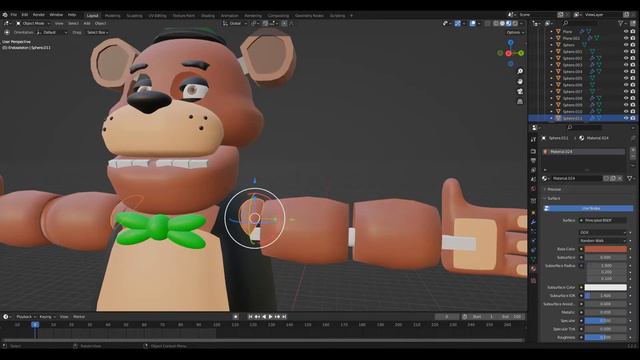Open the Output properties tab
The height and width of the screenshot is (360, 640).
[533, 161]
